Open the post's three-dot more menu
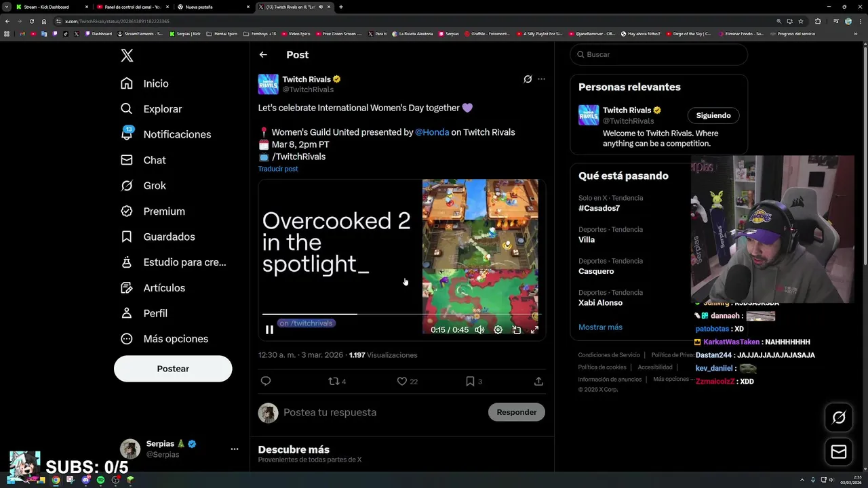This screenshot has height=488, width=868. tap(541, 79)
